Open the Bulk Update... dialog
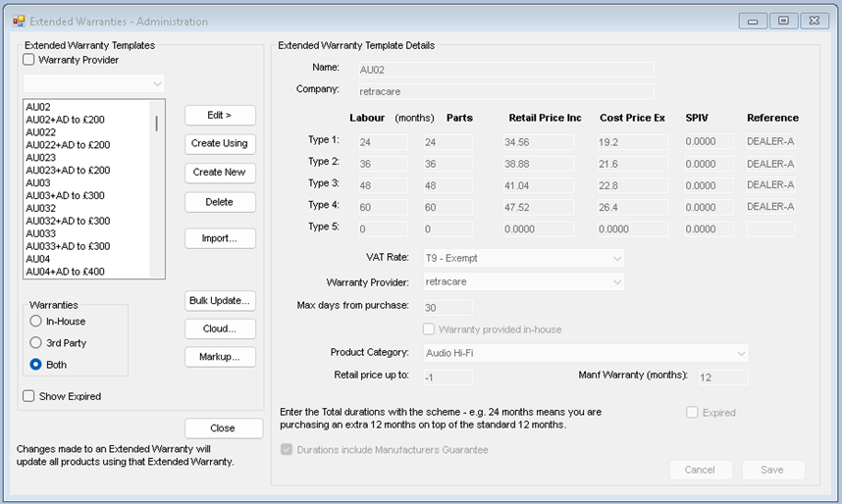Image resolution: width=842 pixels, height=504 pixels. (220, 301)
